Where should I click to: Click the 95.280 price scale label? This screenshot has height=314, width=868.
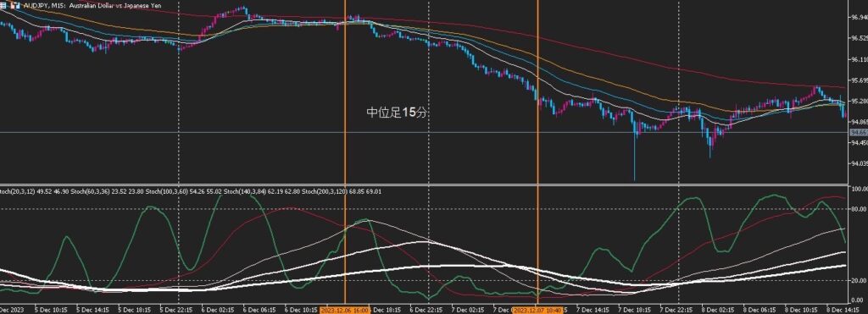pos(860,102)
